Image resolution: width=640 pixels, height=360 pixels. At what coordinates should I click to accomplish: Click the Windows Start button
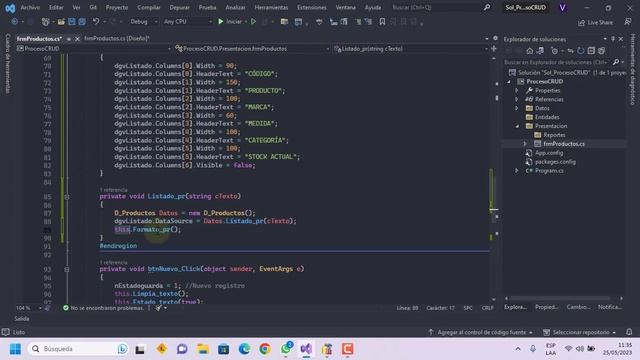coord(15,349)
